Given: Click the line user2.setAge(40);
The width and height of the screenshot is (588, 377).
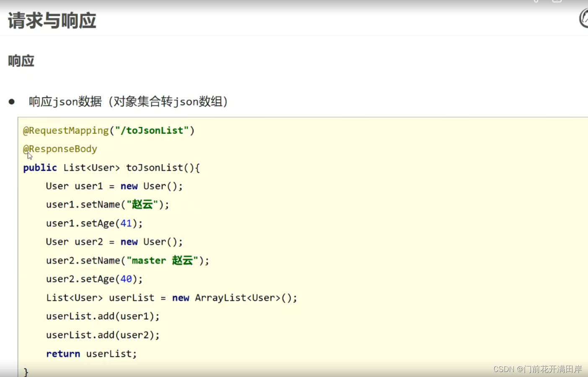Looking at the screenshot, I should pyautogui.click(x=94, y=279).
